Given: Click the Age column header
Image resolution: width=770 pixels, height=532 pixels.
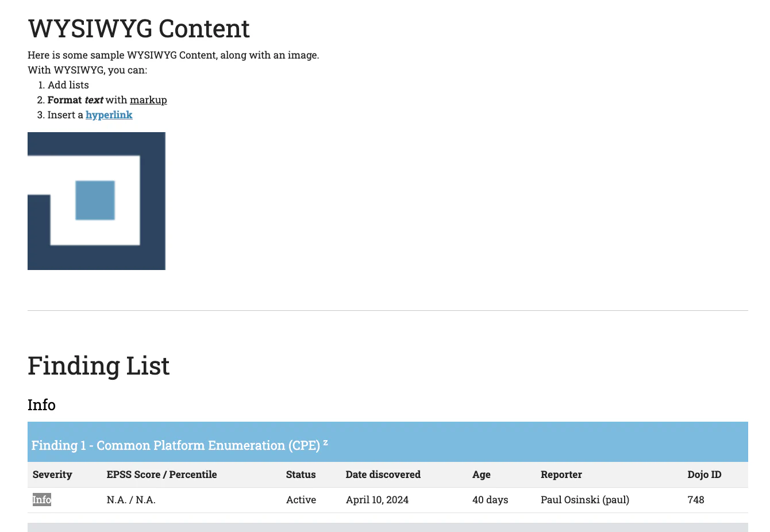Looking at the screenshot, I should (481, 475).
